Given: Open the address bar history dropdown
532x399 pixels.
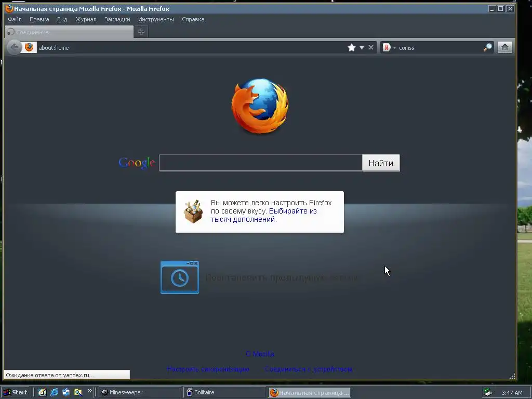Looking at the screenshot, I should [x=362, y=47].
